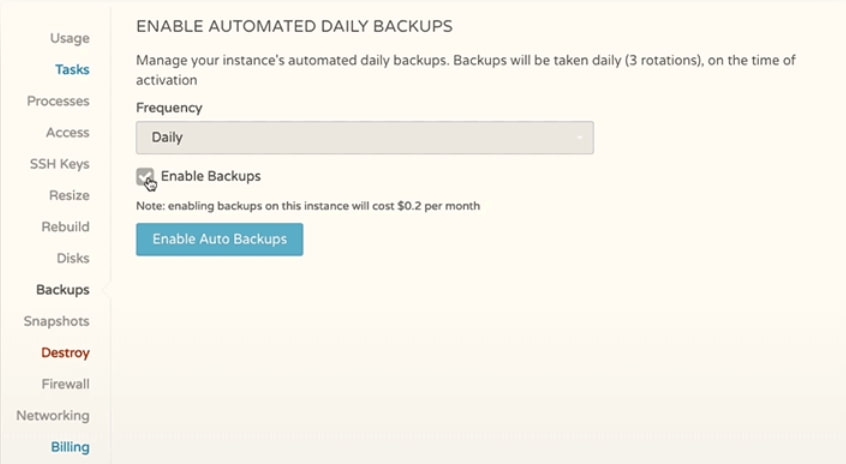
Task: Open the Processes sidebar item
Action: (58, 101)
